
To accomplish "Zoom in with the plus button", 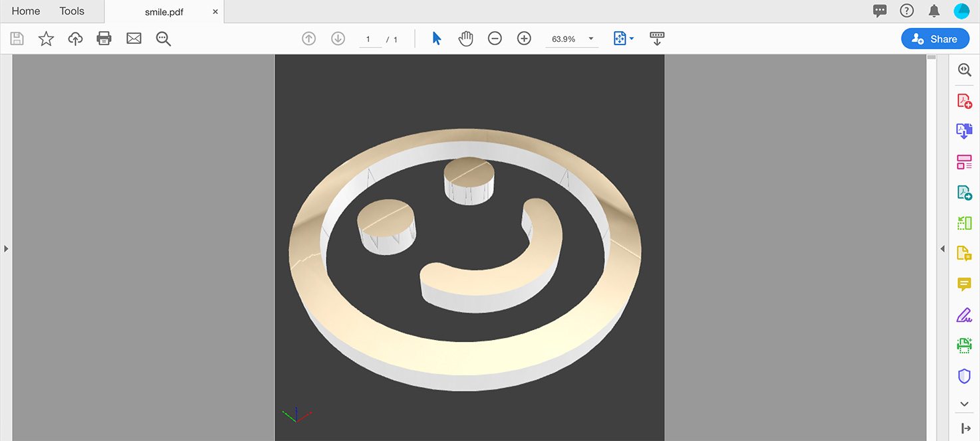I will tap(524, 39).
